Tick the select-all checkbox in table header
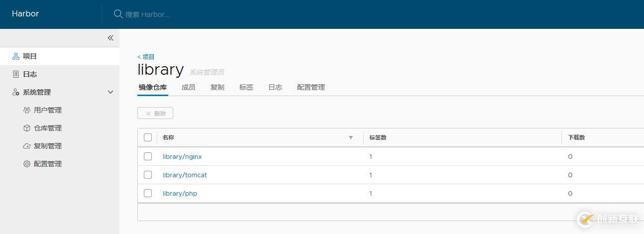The image size is (644, 234). click(x=148, y=137)
